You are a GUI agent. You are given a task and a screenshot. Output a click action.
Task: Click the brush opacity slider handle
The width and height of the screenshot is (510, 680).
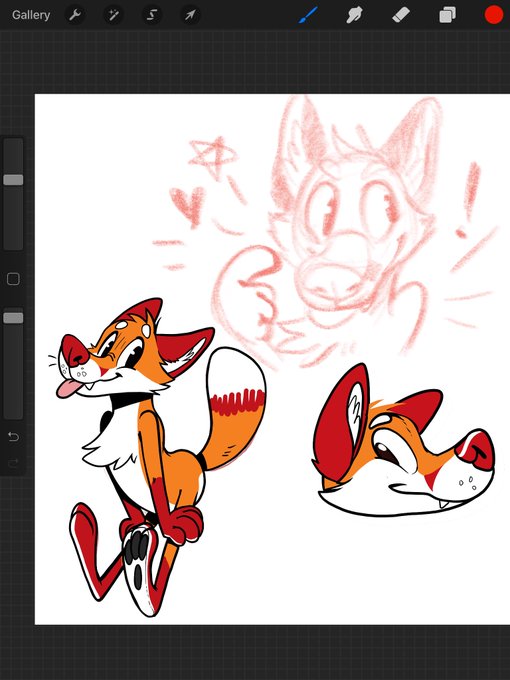(13, 318)
